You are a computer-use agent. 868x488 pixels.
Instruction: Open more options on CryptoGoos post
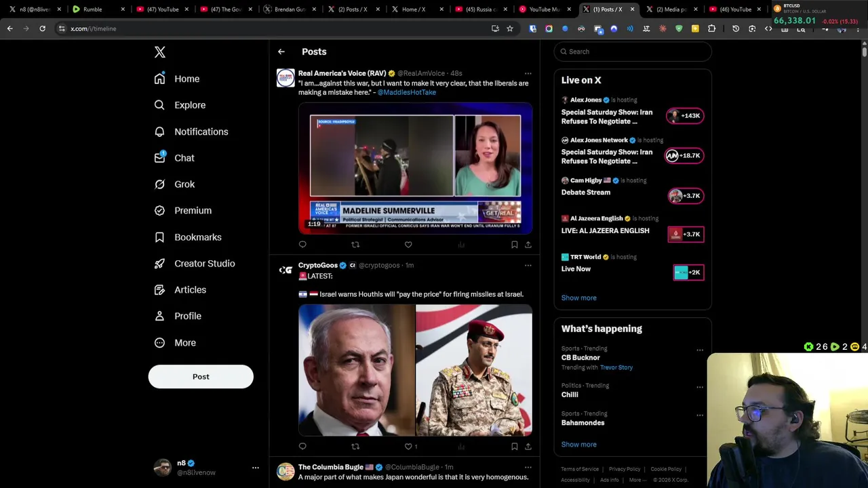pyautogui.click(x=528, y=265)
